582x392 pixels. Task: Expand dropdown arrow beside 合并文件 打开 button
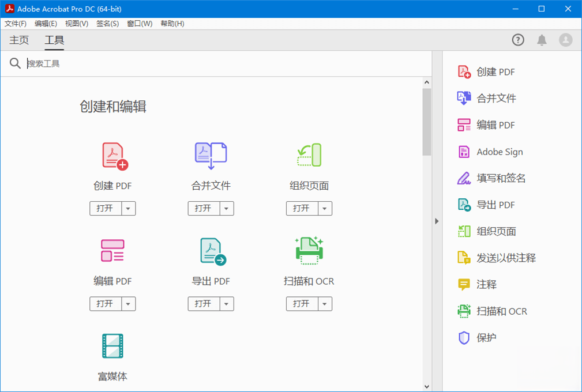[227, 209]
